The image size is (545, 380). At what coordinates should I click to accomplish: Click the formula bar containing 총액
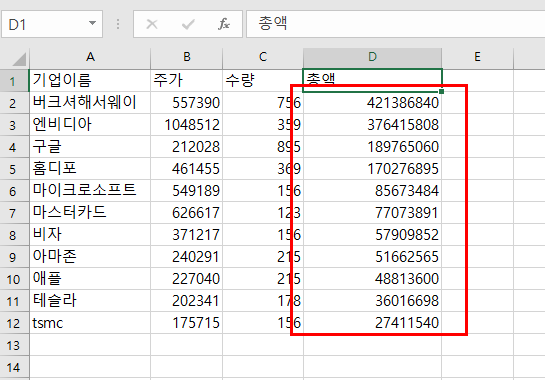396,24
